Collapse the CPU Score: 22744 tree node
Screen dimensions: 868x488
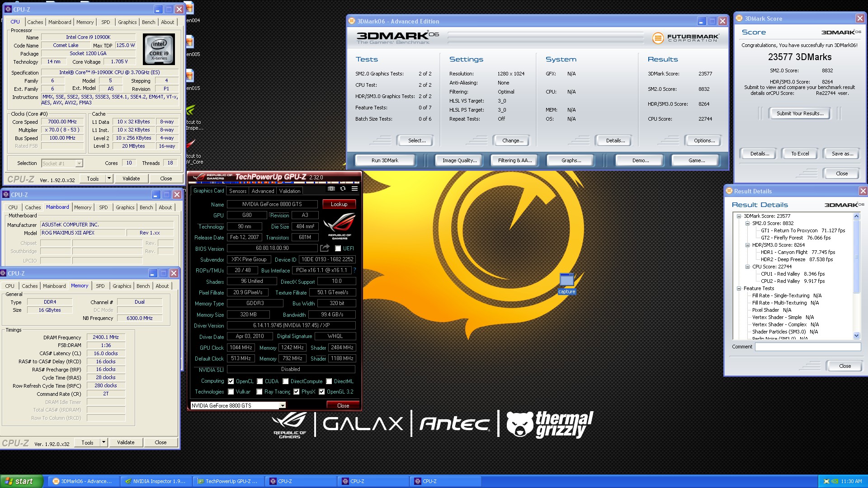tap(748, 267)
